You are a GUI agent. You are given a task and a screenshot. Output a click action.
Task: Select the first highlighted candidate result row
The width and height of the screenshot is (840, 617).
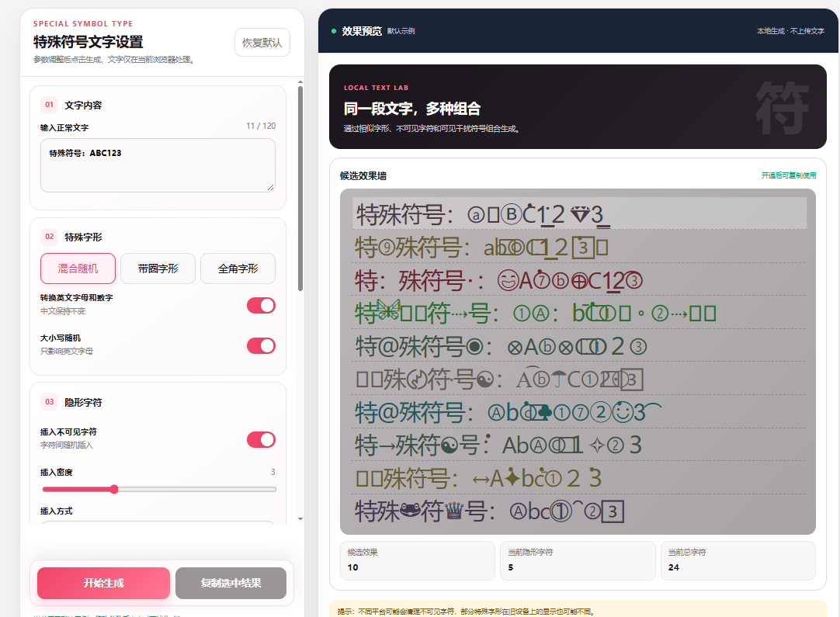coord(578,213)
